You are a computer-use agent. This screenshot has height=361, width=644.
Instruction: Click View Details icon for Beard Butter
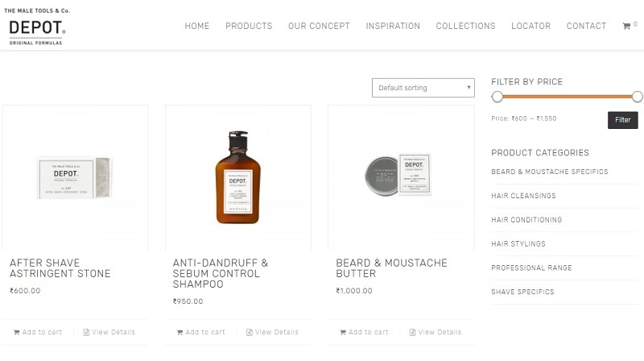pos(412,332)
